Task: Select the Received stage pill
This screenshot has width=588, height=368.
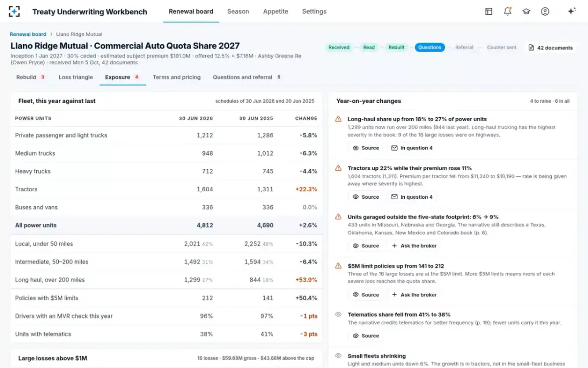Action: click(x=339, y=48)
